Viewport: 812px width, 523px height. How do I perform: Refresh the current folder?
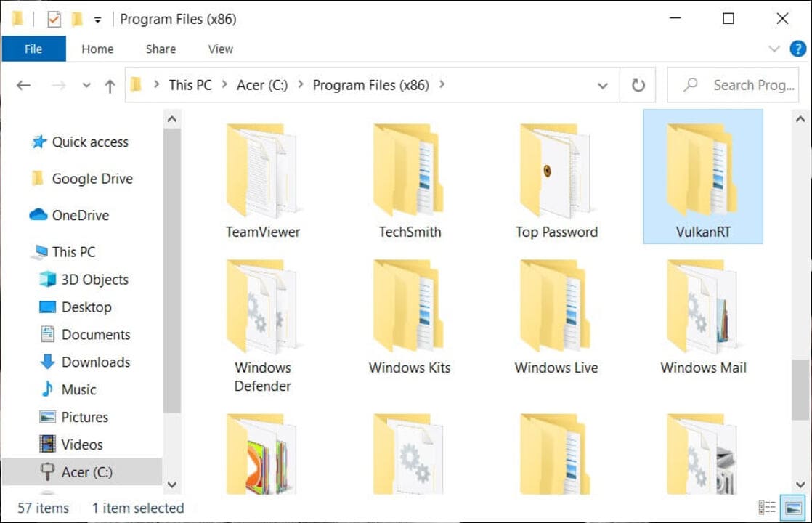click(x=638, y=85)
